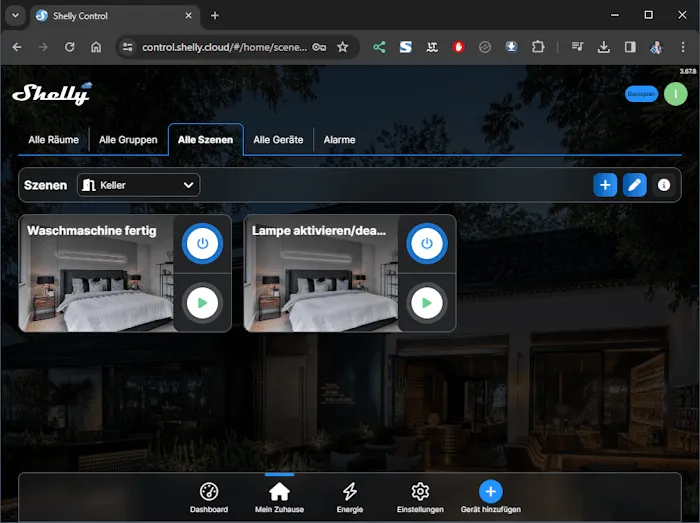Screen dimensions: 700x523
Task: Open the green user profile avatar
Action: click(x=676, y=94)
